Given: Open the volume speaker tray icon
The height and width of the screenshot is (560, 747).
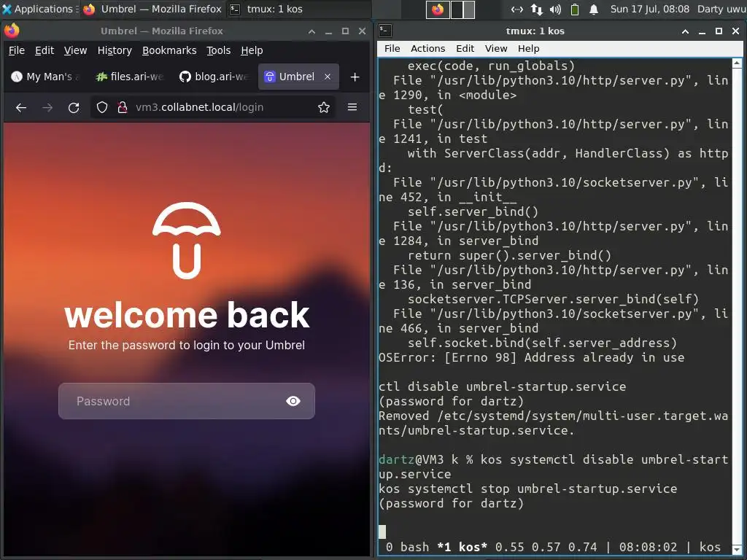Looking at the screenshot, I should tap(555, 9).
